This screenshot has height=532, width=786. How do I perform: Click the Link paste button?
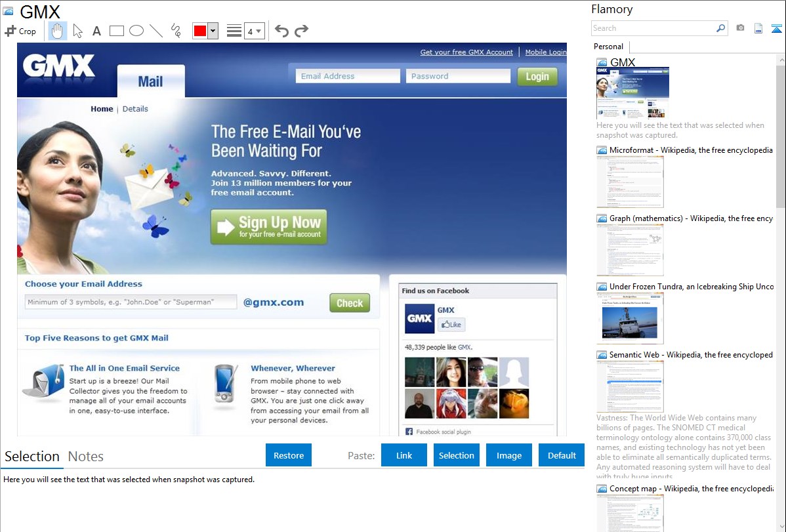404,455
